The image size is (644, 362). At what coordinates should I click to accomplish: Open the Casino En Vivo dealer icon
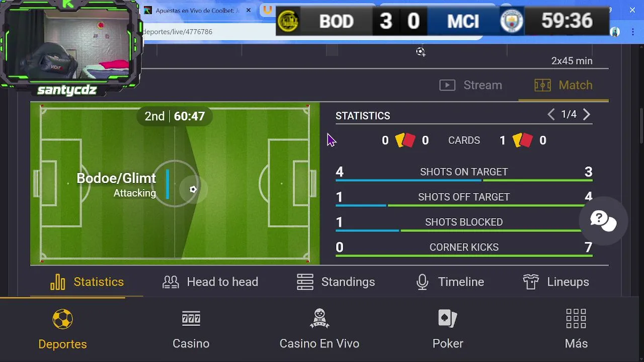point(319,319)
